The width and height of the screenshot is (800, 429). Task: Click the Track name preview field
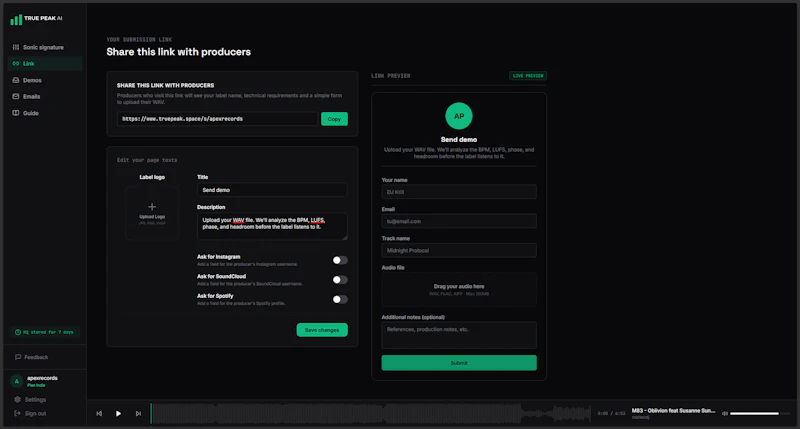(x=459, y=250)
